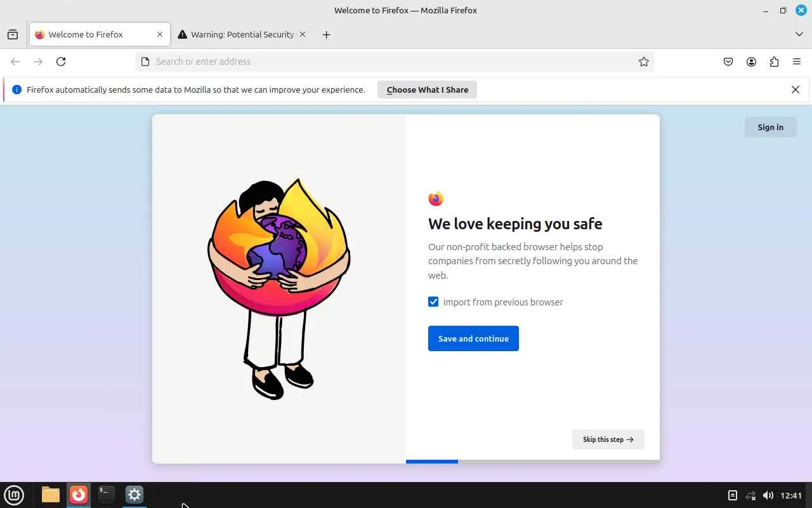Click the onboarding progress bar
This screenshot has width=812, height=508.
click(533, 462)
